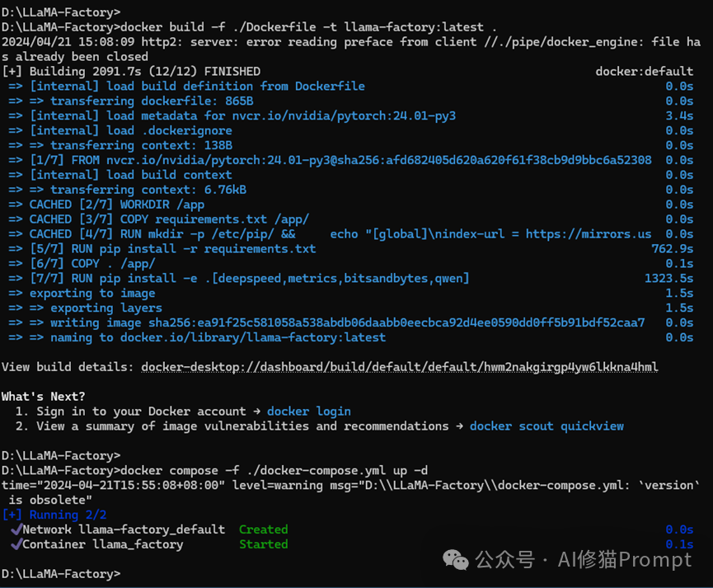Click the green "Created" status text
The height and width of the screenshot is (588, 713).
[x=263, y=529]
